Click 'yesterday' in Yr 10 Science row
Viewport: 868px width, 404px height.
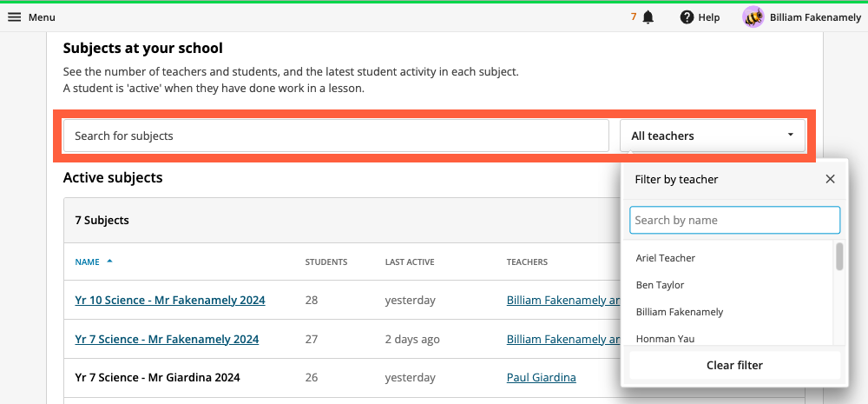[x=411, y=300]
